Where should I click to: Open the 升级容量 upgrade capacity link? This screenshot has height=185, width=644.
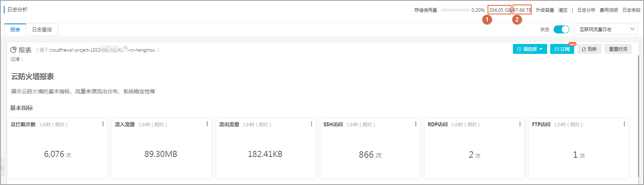[545, 10]
